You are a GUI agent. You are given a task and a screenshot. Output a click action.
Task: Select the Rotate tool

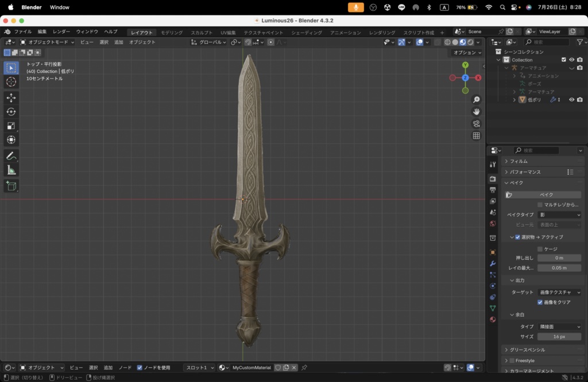point(11,112)
